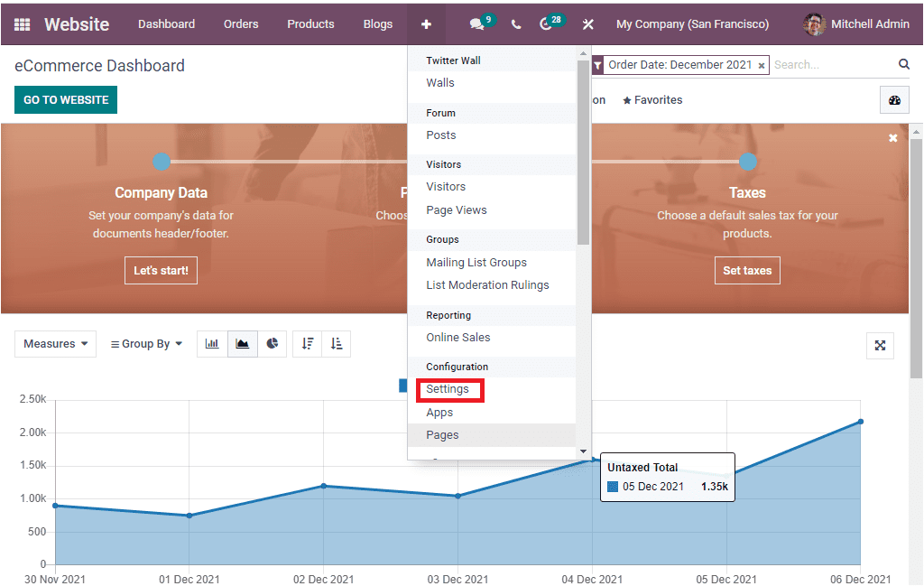
Task: Expand chart to fullscreen
Action: (x=880, y=345)
